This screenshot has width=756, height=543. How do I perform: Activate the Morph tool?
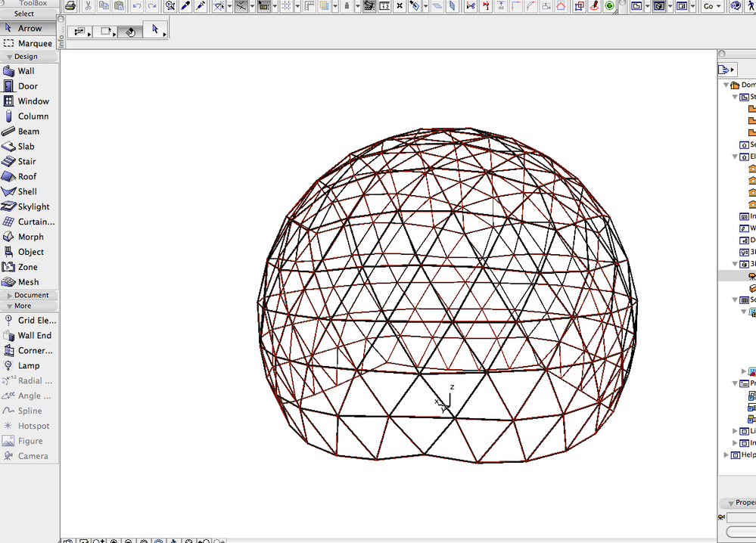[x=30, y=237]
